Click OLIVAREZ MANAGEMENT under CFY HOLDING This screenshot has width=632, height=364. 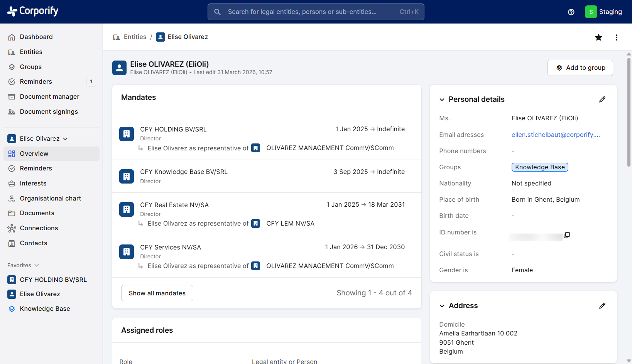(330, 148)
